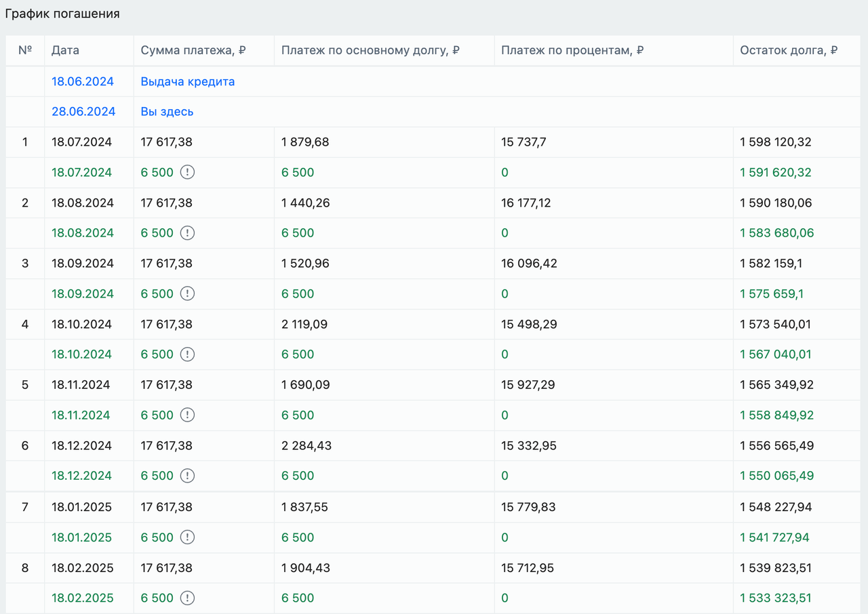Click info icon in the green 18.02.2025 row
This screenshot has height=614, width=868.
188,598
